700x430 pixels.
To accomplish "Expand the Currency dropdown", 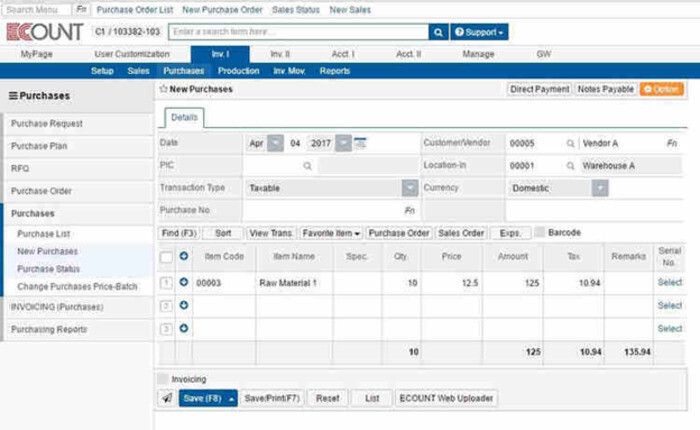I will 599,188.
